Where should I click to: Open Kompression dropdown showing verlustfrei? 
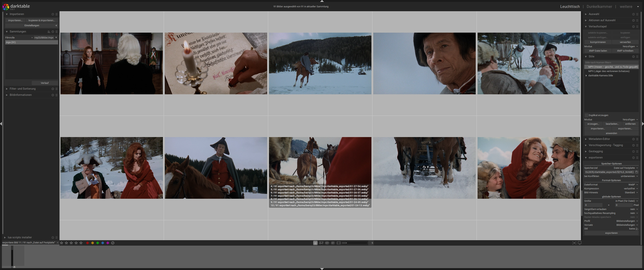[x=611, y=189]
